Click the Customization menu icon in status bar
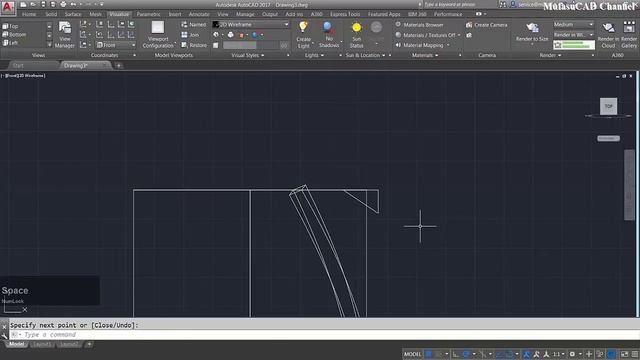This screenshot has height=360, width=640. [635, 354]
